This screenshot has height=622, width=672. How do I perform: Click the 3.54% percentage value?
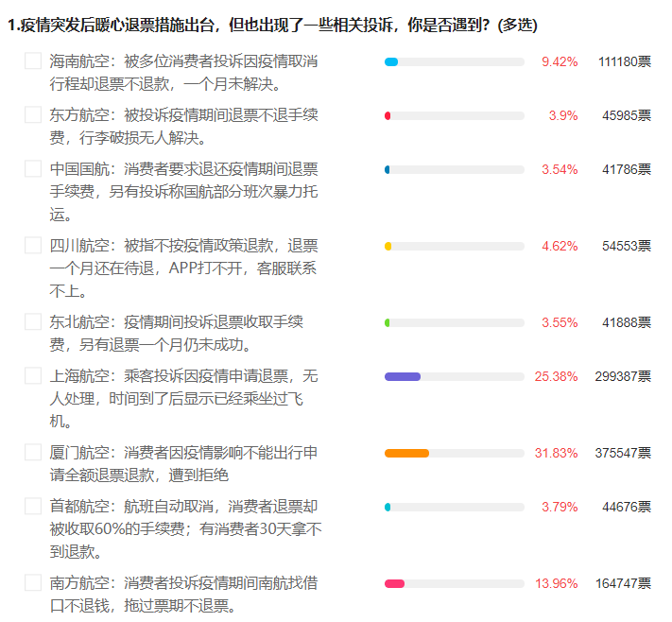pos(560,170)
